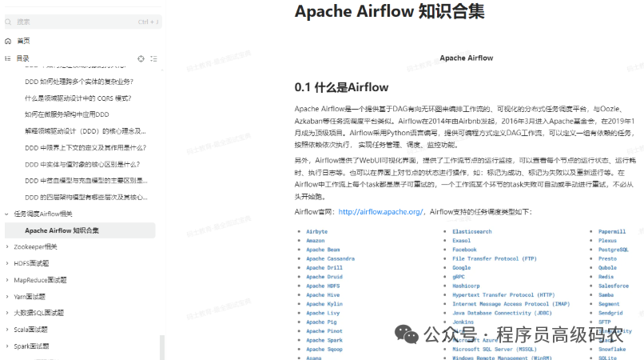Image resolution: width=644 pixels, height=360 pixels.
Task: Click the Apache Druid link
Action: 324,277
